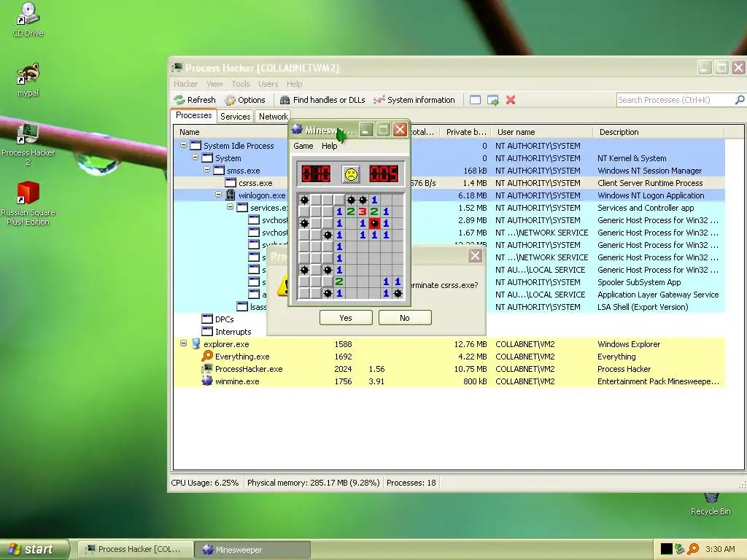Open the Hacker menu
Image resolution: width=747 pixels, height=560 pixels.
185,84
